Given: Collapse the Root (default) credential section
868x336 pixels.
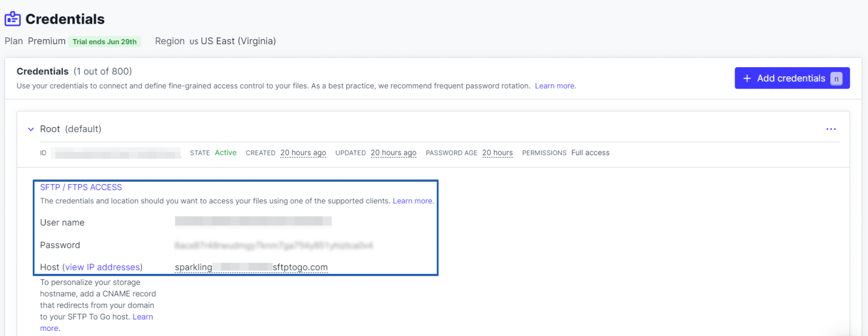Looking at the screenshot, I should (x=31, y=129).
